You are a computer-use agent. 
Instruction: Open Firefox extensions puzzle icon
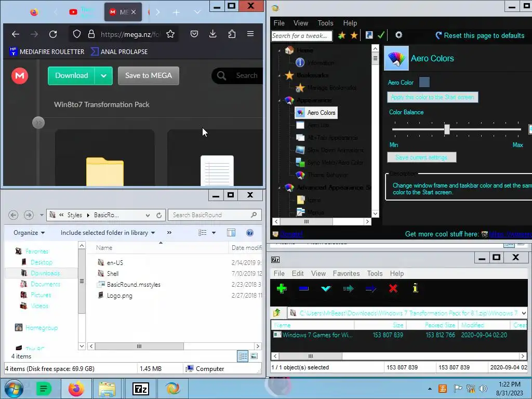(x=232, y=34)
